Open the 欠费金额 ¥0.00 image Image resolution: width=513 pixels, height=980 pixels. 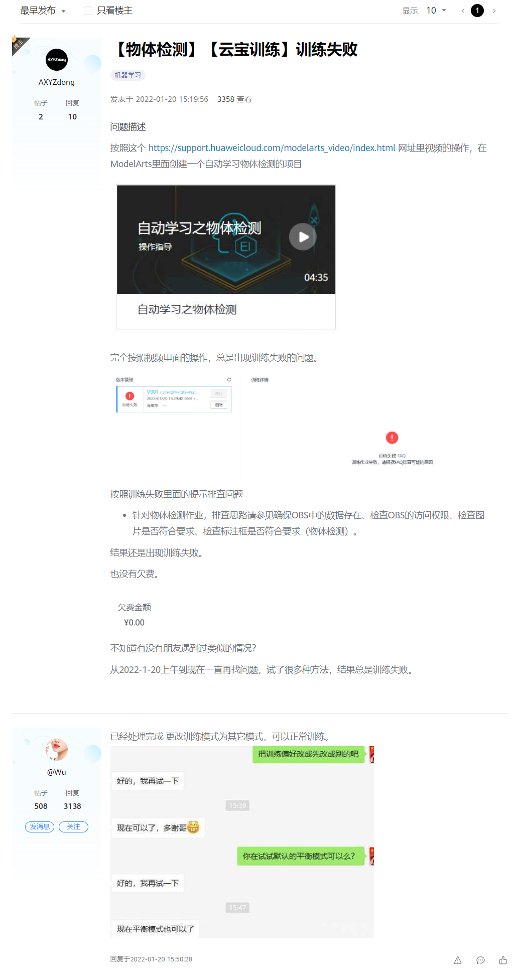point(134,615)
